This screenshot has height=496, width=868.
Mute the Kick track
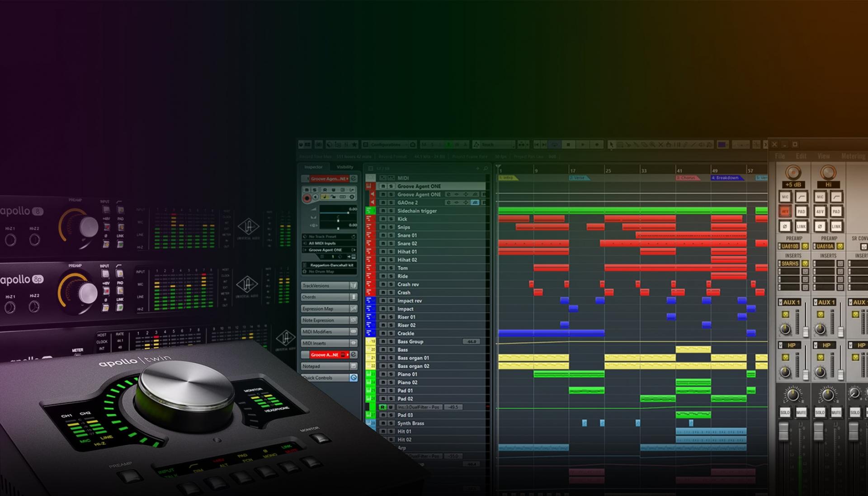coord(383,219)
